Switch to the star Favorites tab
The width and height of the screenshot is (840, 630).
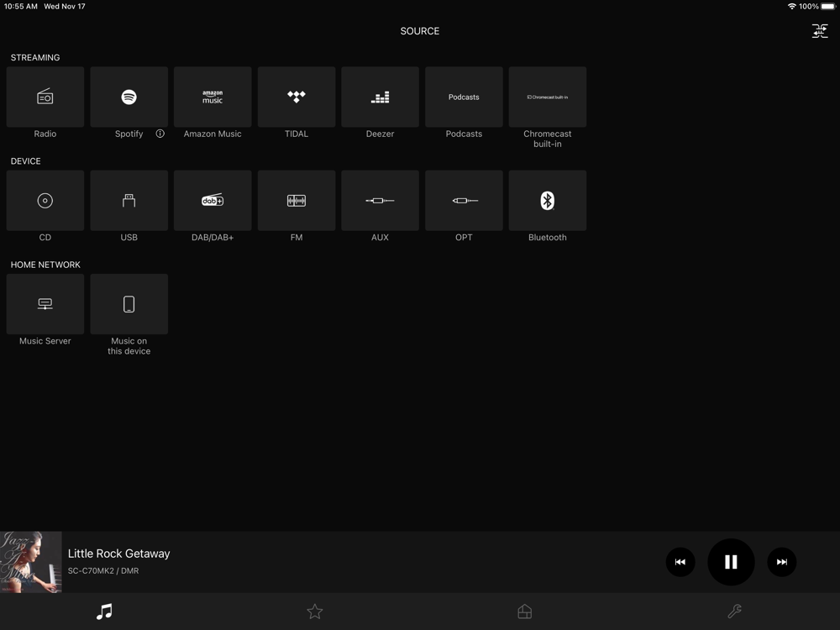pyautogui.click(x=315, y=612)
